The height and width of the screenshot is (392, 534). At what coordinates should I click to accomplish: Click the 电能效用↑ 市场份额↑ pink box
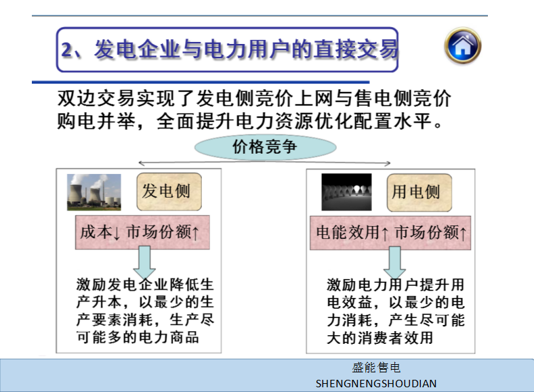pyautogui.click(x=390, y=233)
